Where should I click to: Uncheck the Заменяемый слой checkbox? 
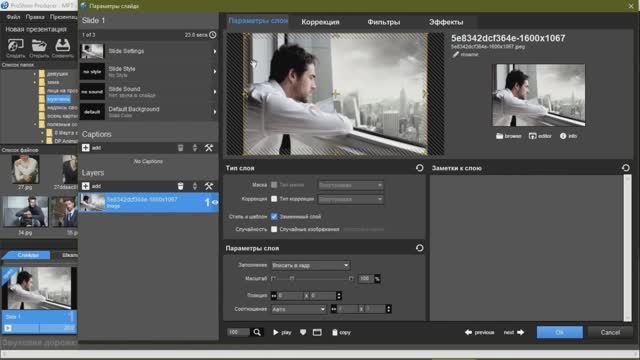(274, 216)
